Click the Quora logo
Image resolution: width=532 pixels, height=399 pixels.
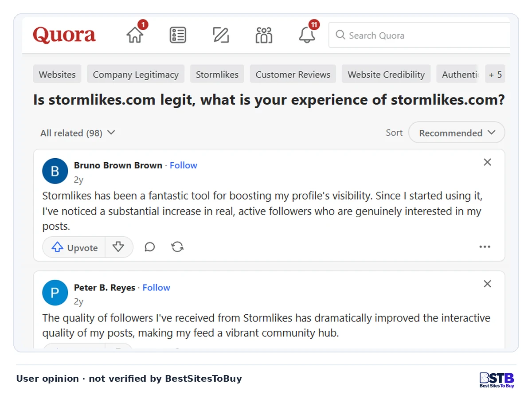pyautogui.click(x=64, y=35)
